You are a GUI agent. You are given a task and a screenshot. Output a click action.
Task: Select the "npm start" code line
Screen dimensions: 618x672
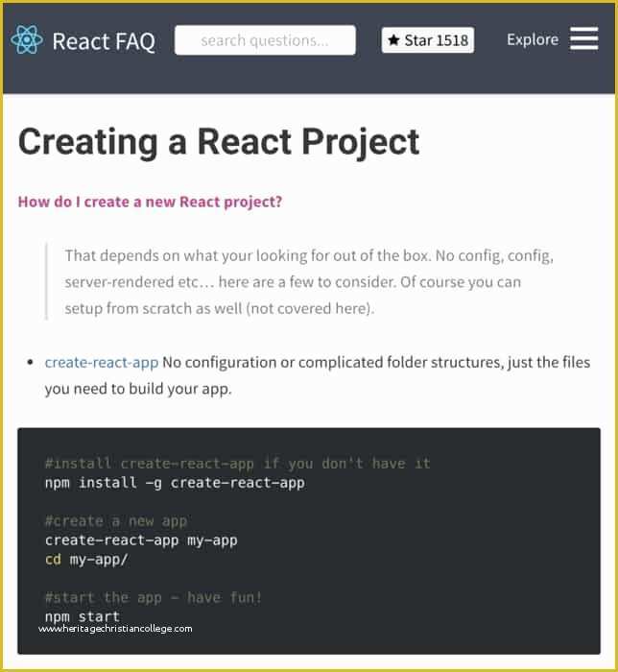tap(83, 616)
